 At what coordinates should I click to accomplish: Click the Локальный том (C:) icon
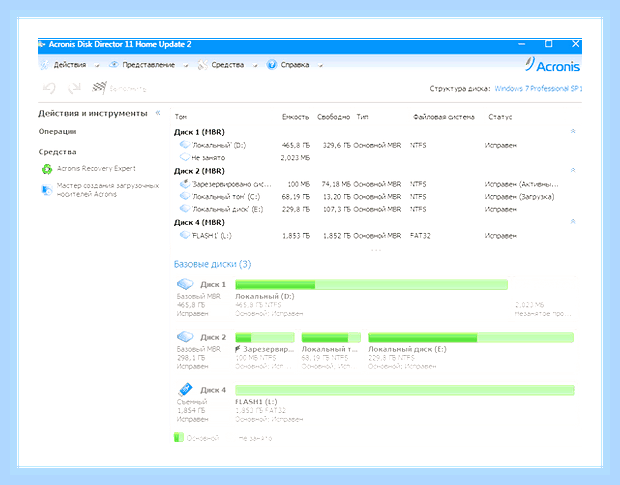tap(185, 196)
